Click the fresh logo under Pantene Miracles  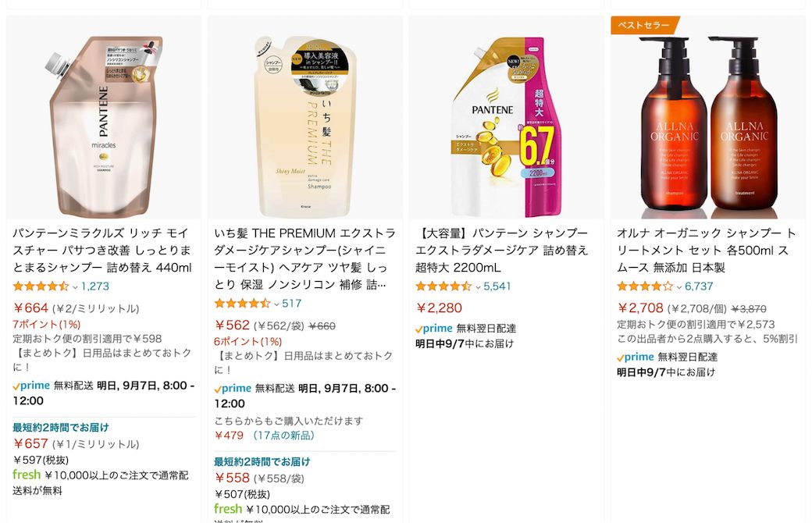(27, 475)
